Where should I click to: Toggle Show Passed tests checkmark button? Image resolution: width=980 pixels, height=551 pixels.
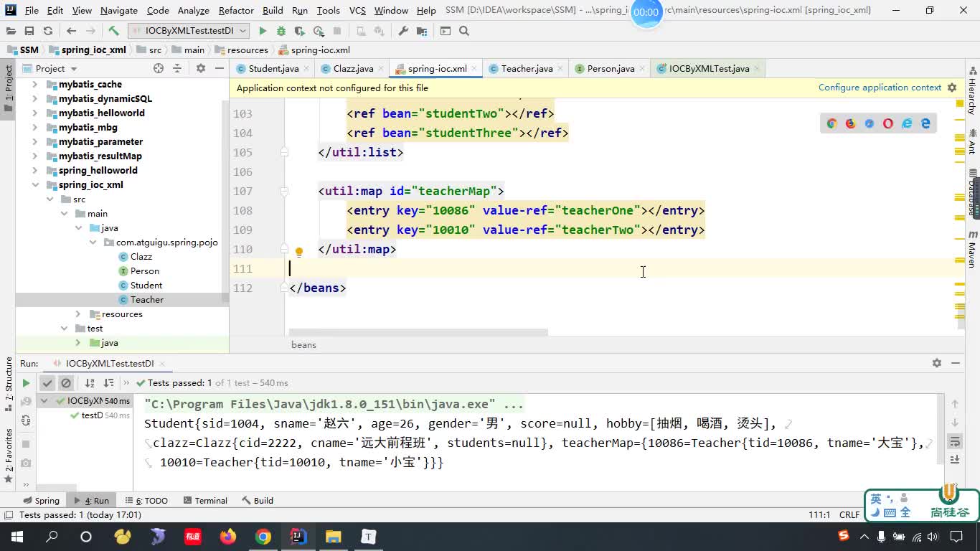click(47, 383)
